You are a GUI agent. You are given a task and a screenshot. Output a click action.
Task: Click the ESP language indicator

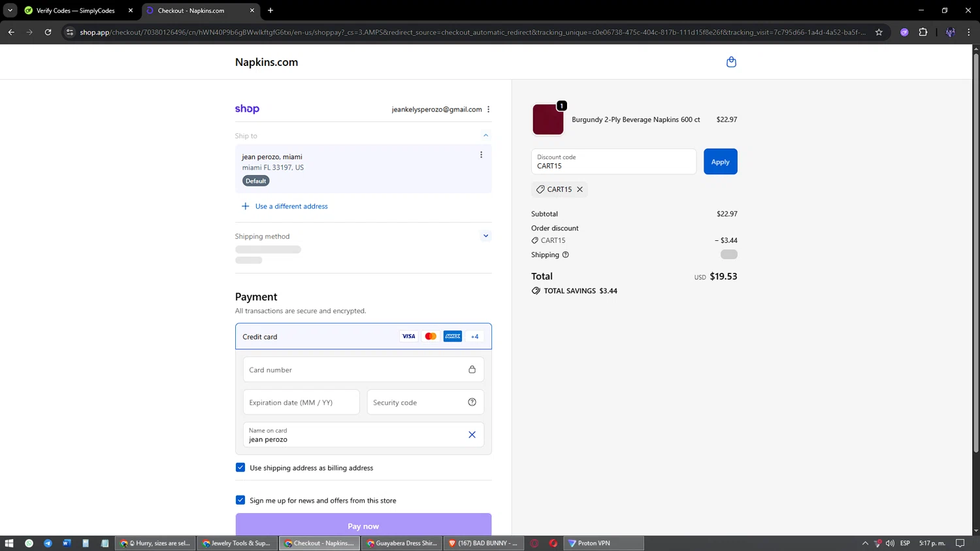905,543
